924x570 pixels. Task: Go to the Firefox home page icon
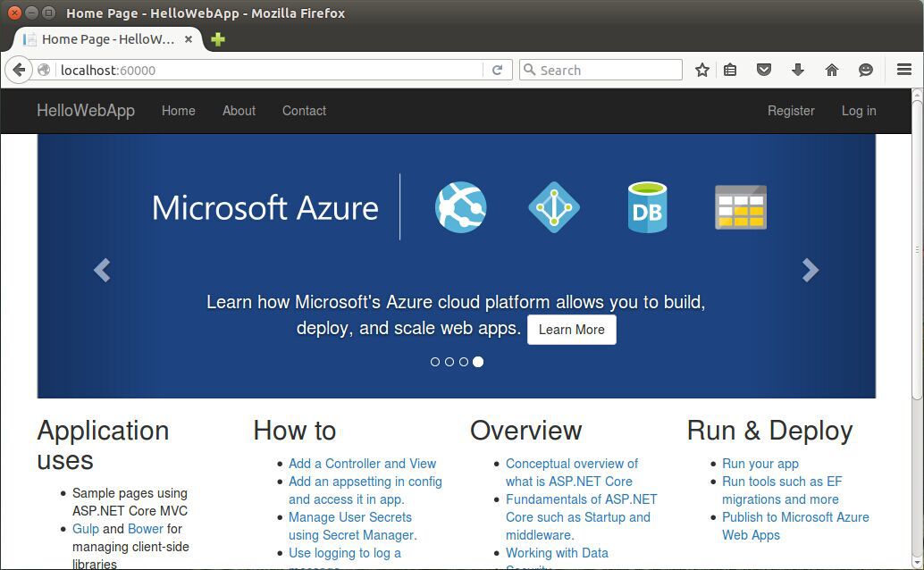(832, 70)
